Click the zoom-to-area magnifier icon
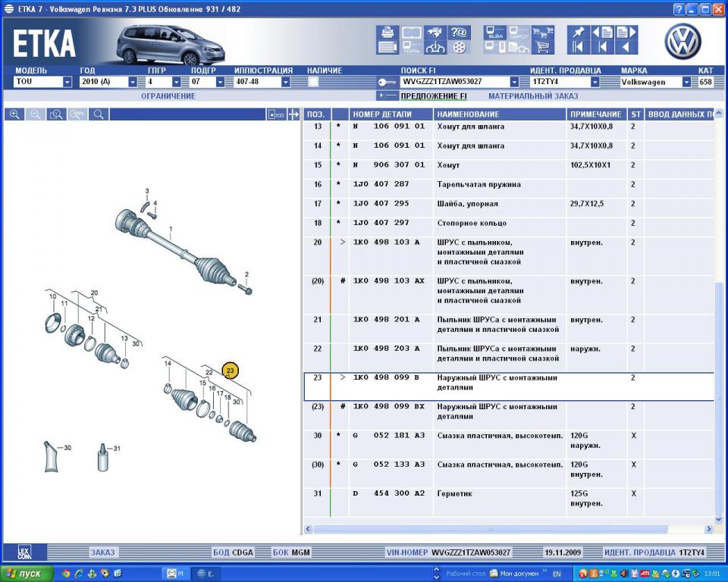Viewport: 728px width, 582px height. pos(56,114)
